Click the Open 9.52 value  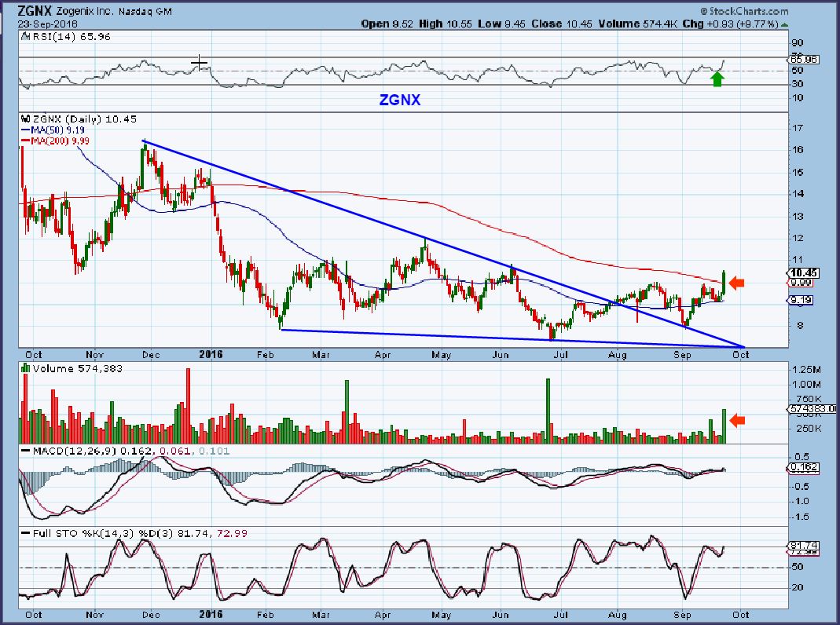pos(387,24)
